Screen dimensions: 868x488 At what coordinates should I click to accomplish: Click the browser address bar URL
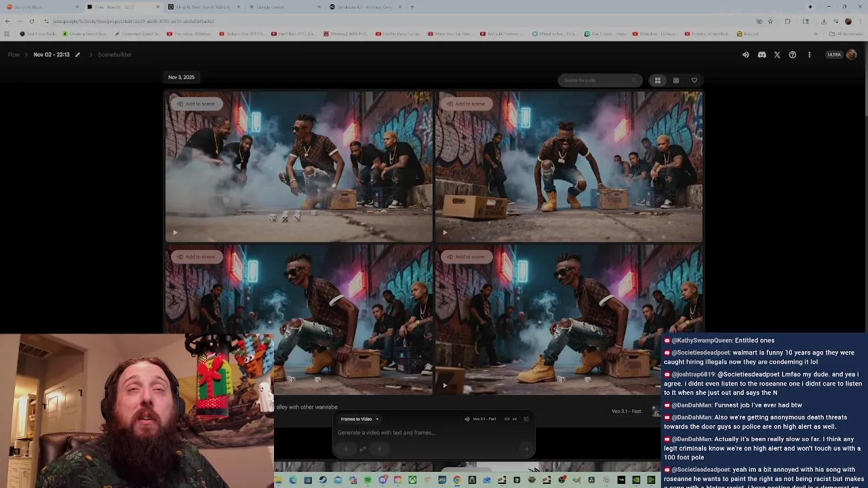click(x=134, y=21)
